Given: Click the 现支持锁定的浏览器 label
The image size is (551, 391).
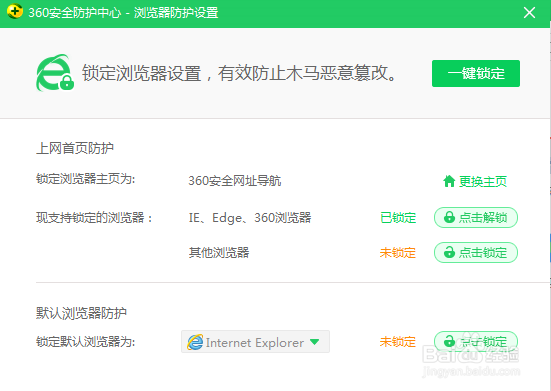Looking at the screenshot, I should 94,218.
